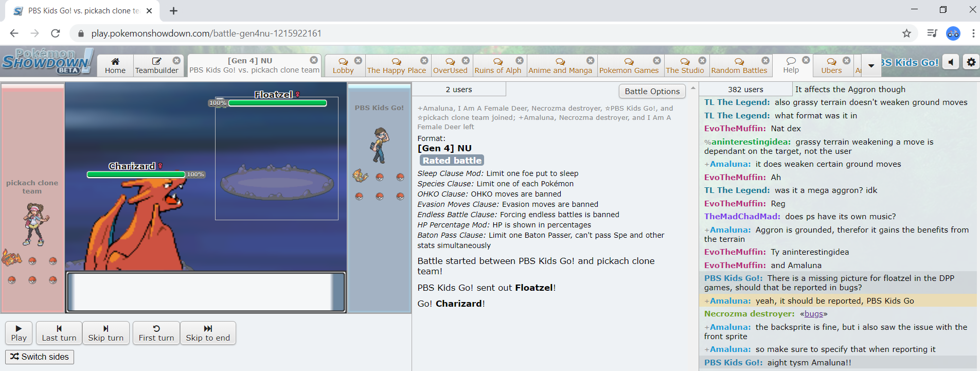The width and height of the screenshot is (980, 371).
Task: Open a new browser tab
Action: pos(174,11)
